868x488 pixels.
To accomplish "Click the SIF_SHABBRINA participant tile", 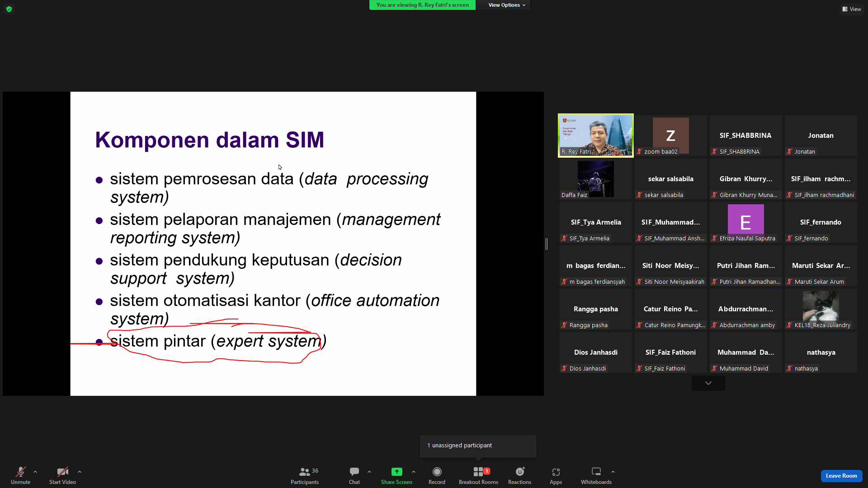I will pos(746,135).
